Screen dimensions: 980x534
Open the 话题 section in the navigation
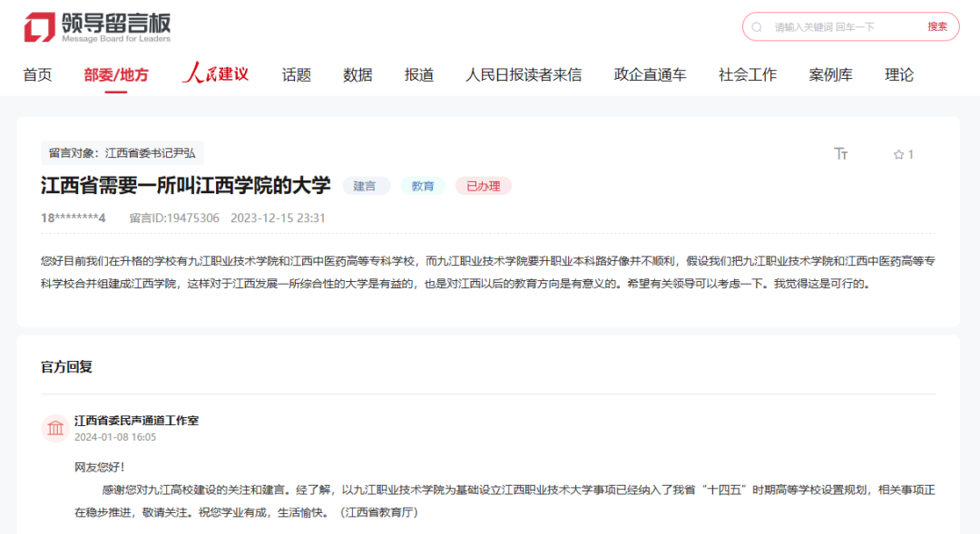click(298, 74)
